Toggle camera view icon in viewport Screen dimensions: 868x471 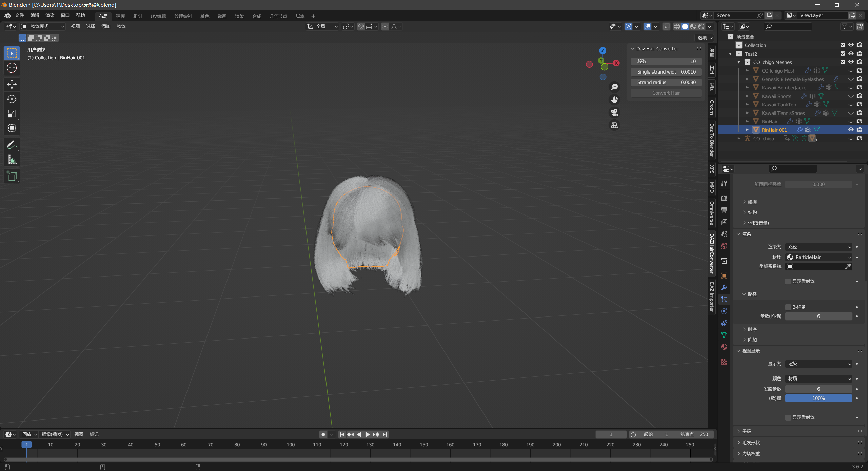pyautogui.click(x=614, y=112)
